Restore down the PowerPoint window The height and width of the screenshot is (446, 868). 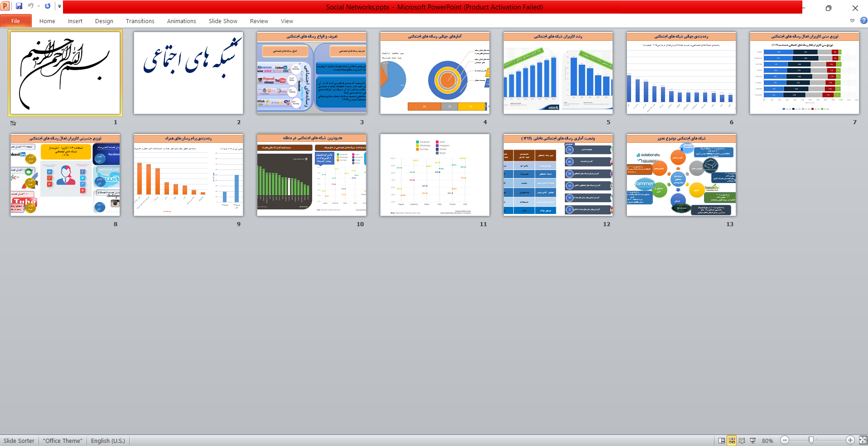829,8
